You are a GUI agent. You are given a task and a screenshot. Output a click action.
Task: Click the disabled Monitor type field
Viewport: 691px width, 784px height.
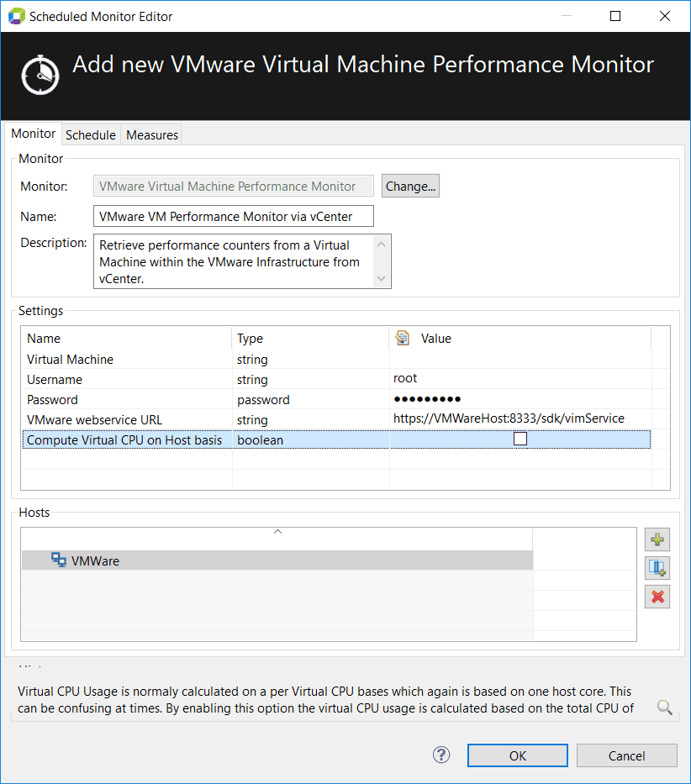(x=233, y=186)
